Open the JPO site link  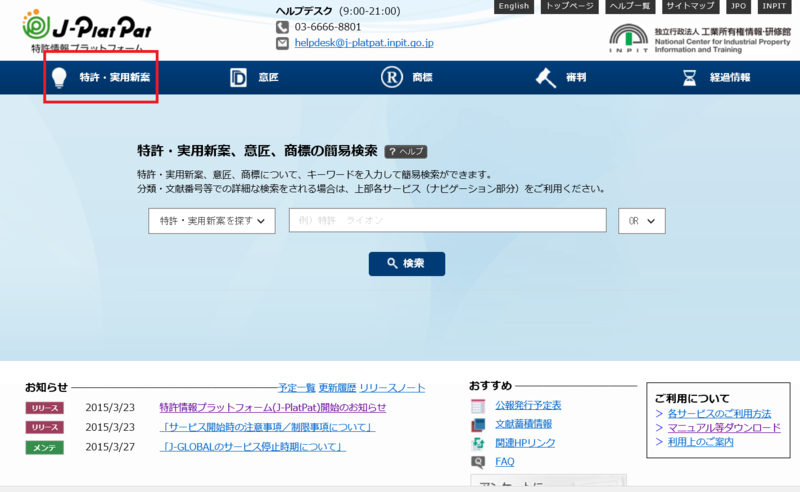coord(738,6)
